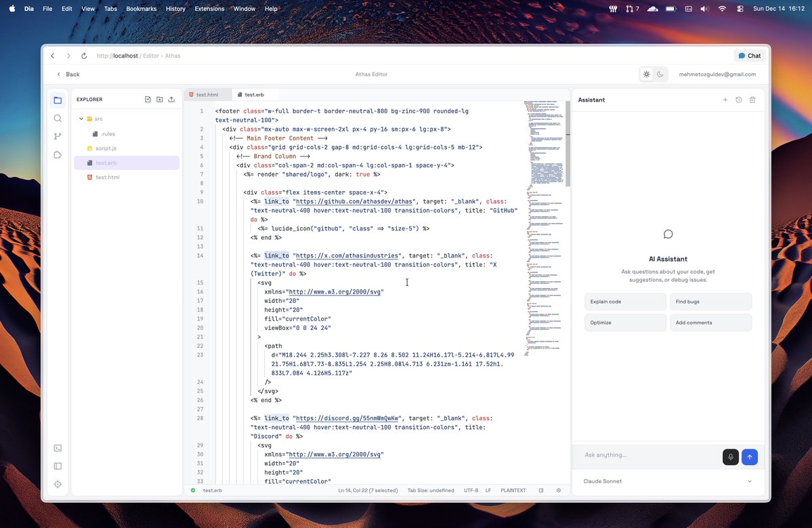Open the .rules file in Explorer
Screen dimensions: 812x528
[107, 134]
